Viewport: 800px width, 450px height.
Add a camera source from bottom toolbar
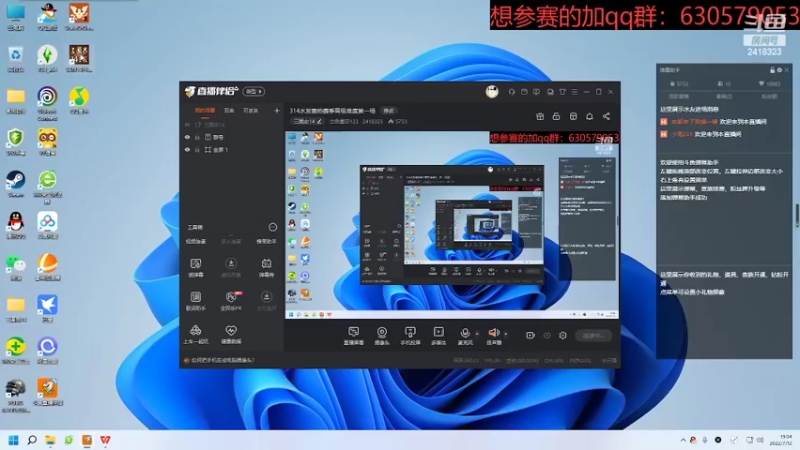pos(382,336)
